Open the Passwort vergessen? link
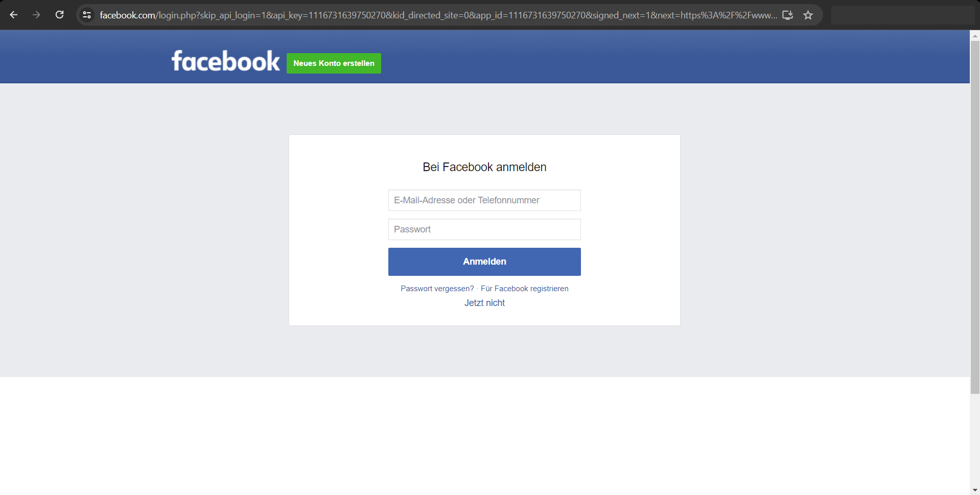The width and height of the screenshot is (980, 495). click(437, 289)
